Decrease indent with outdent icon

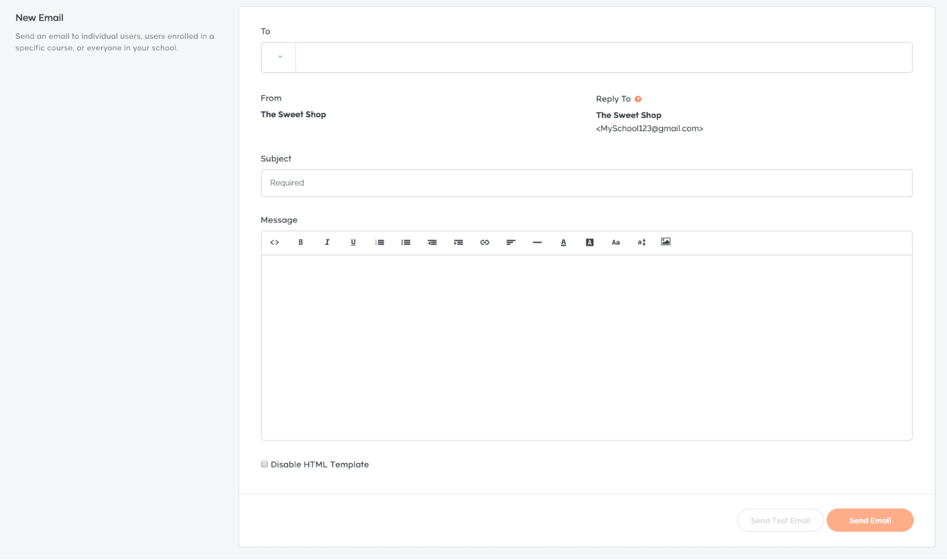tap(432, 242)
